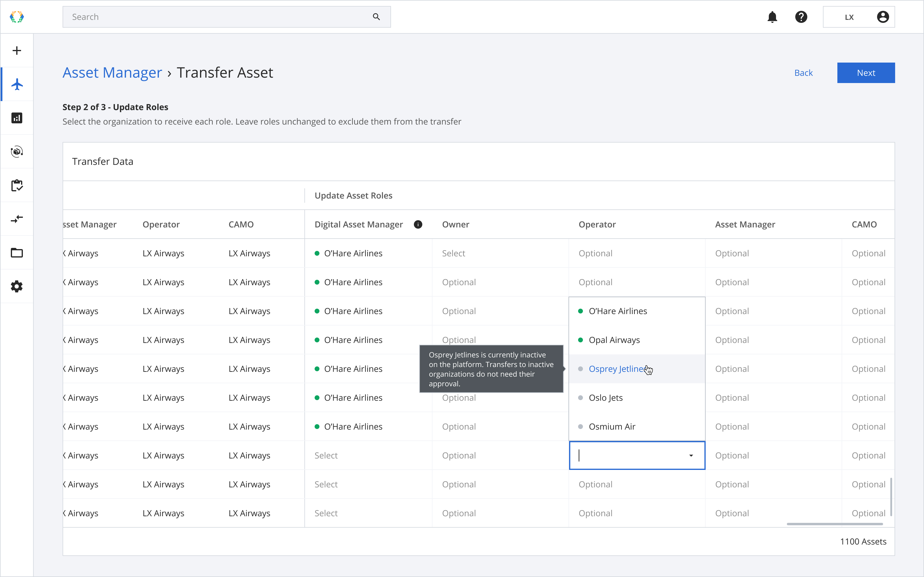Open the clipboard checklist sidebar icon

coord(17,185)
